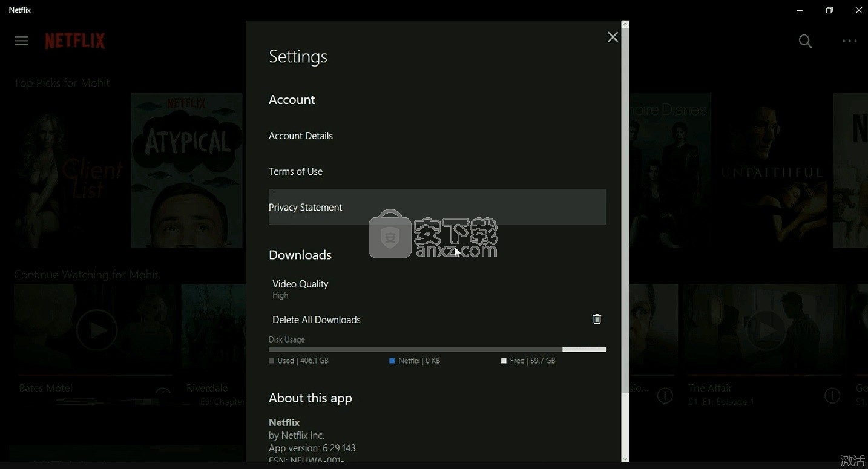
Task: Play Bates Motel from Continue Watching
Action: click(x=96, y=330)
